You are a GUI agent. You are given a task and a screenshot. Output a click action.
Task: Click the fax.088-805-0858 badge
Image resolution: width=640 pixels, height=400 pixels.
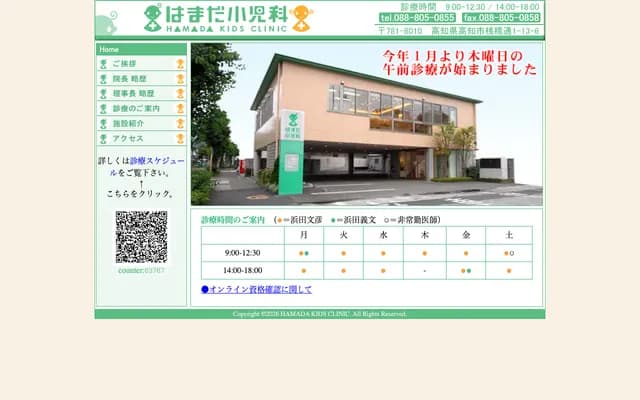[502, 18]
